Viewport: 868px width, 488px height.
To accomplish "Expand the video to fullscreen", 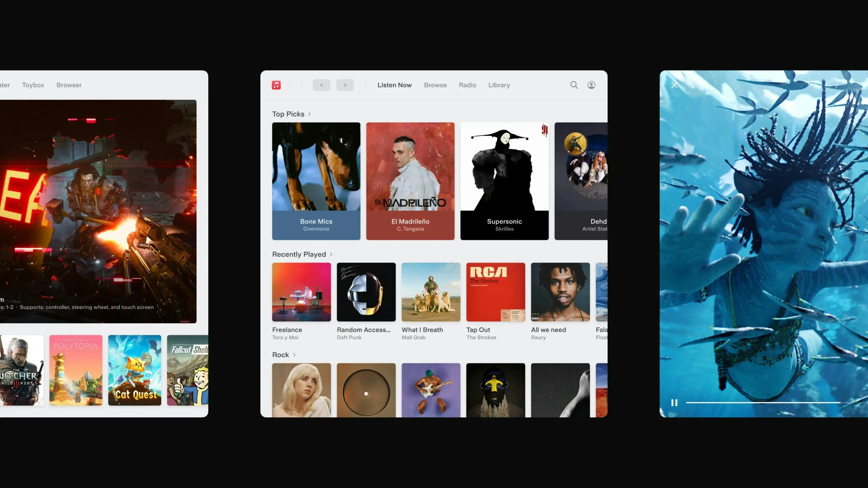I will [695, 85].
